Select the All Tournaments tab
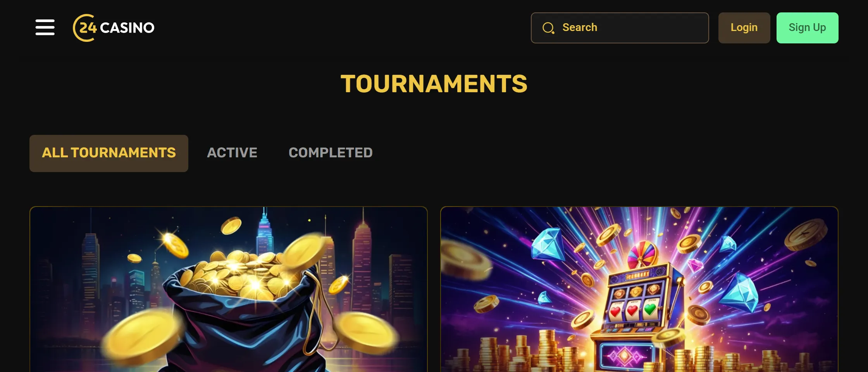The image size is (868, 372). (x=109, y=153)
